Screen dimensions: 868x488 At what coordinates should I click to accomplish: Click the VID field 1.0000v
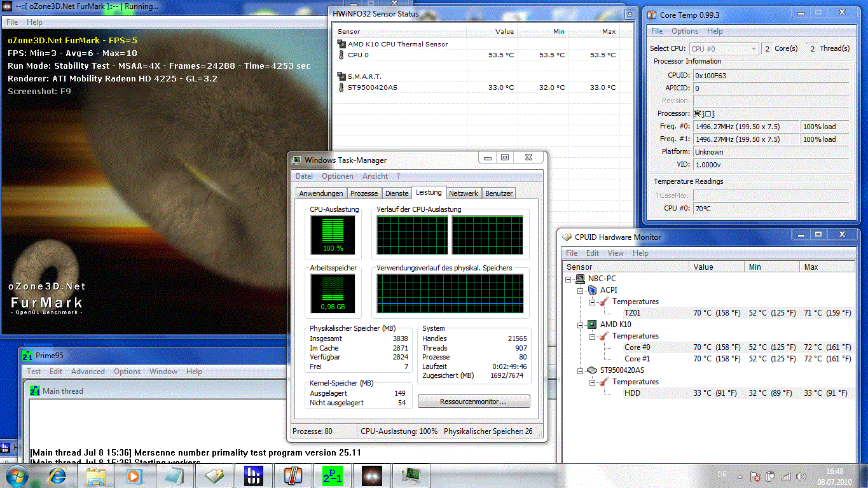click(x=771, y=165)
